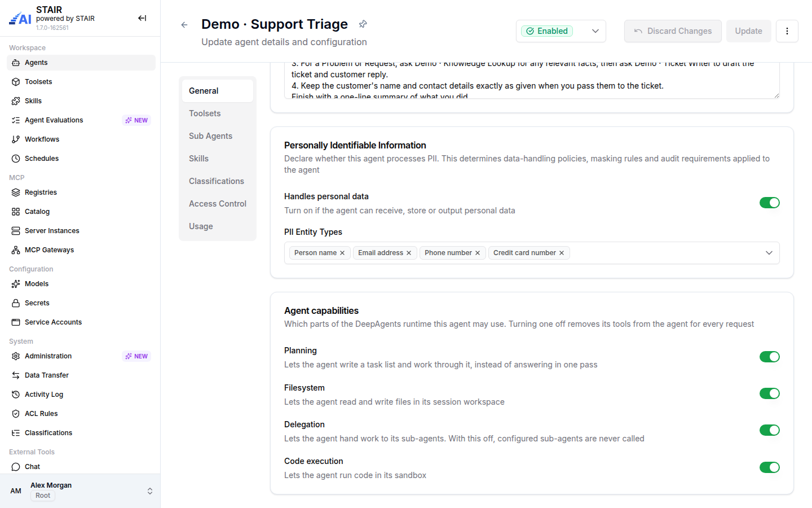Image resolution: width=812 pixels, height=508 pixels.
Task: Select the Usage tab
Action: pos(218,226)
